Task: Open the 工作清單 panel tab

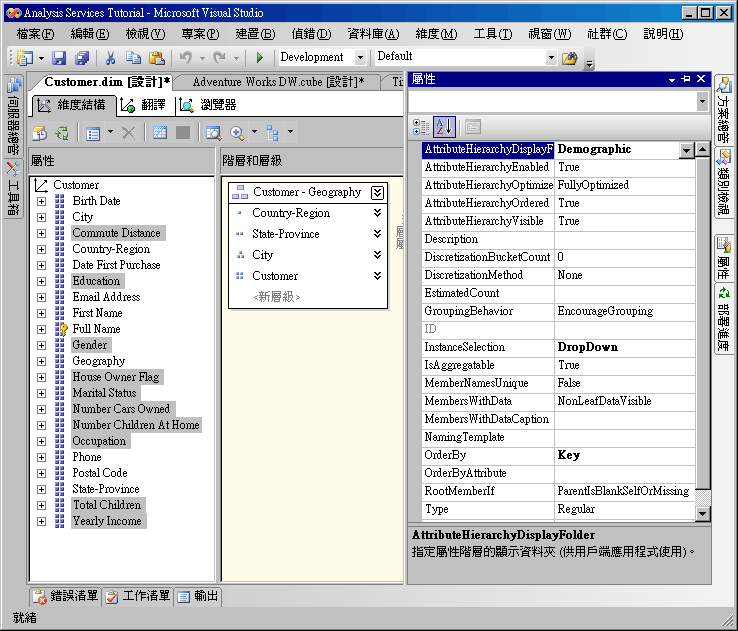Action: tap(137, 596)
